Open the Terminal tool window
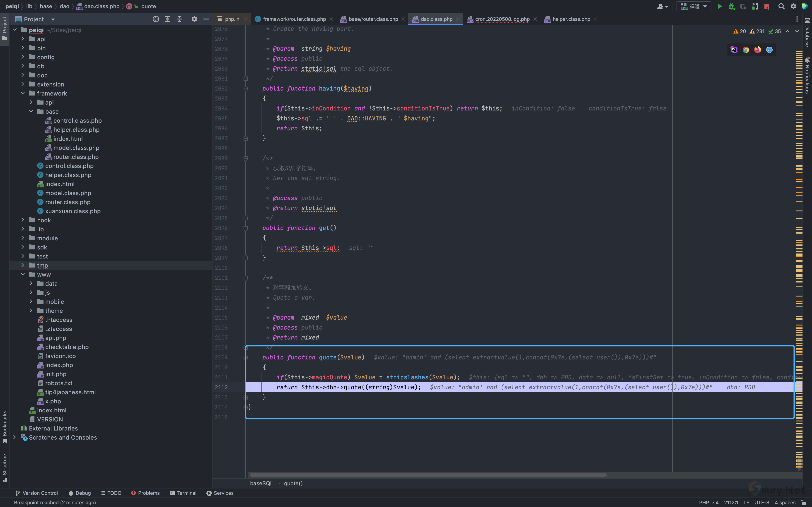 [183, 493]
